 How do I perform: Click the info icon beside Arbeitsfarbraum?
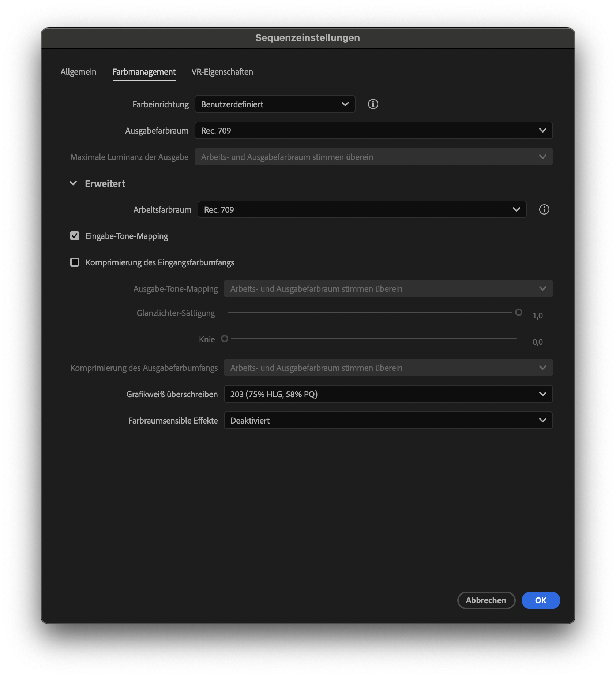544,209
